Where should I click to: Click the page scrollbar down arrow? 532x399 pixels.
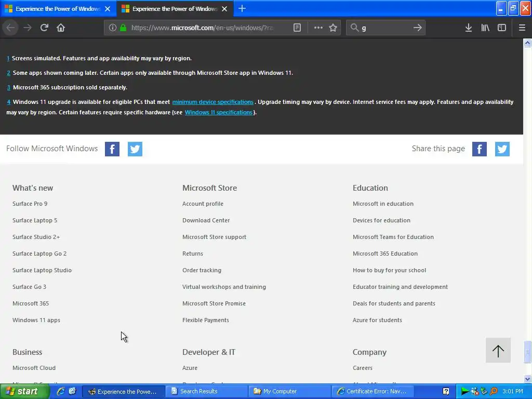[527, 379]
